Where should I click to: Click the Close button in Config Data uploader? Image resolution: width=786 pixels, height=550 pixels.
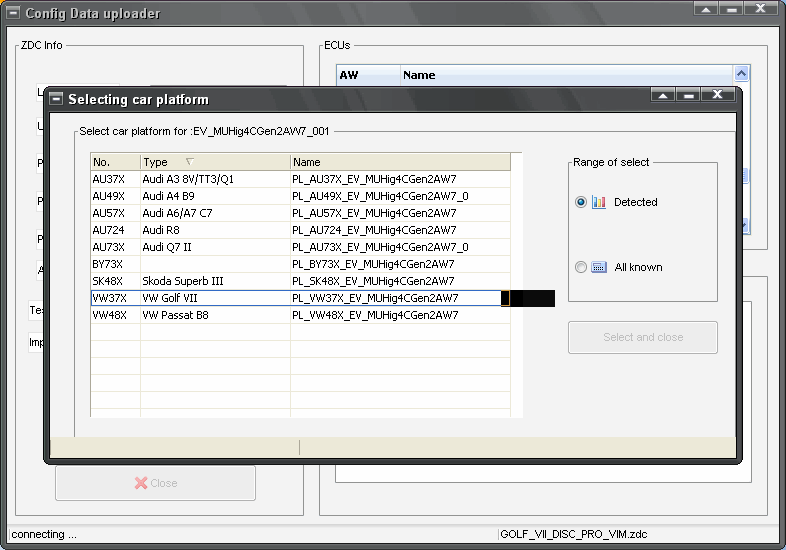point(155,483)
